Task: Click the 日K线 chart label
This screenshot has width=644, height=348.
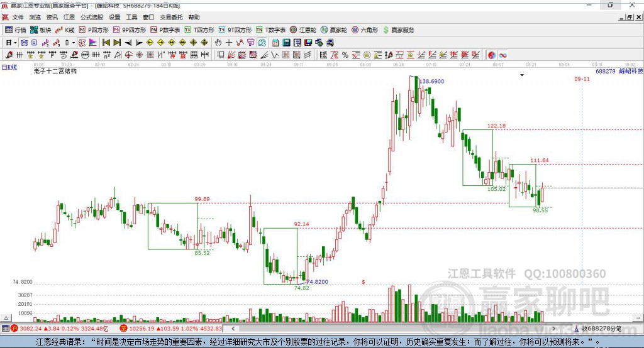Action: pyautogui.click(x=9, y=67)
